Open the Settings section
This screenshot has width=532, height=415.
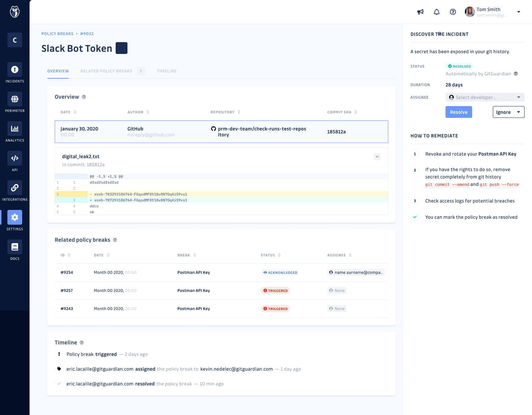click(15, 221)
